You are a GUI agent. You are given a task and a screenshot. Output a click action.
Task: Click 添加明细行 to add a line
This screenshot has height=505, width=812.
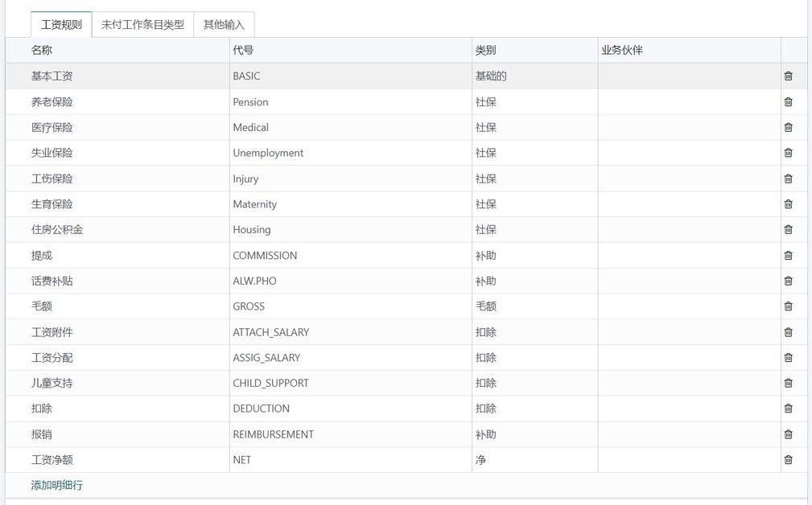point(57,485)
